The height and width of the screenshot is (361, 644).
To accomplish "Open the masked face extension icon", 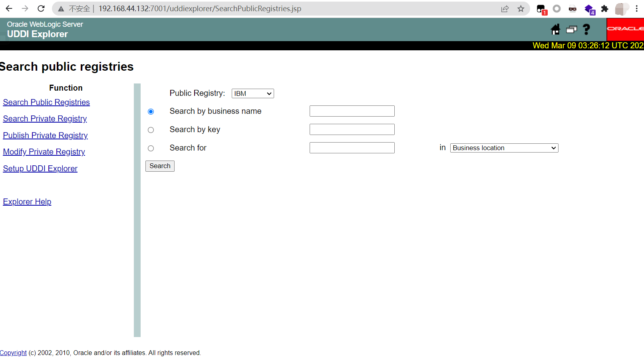I will [572, 9].
